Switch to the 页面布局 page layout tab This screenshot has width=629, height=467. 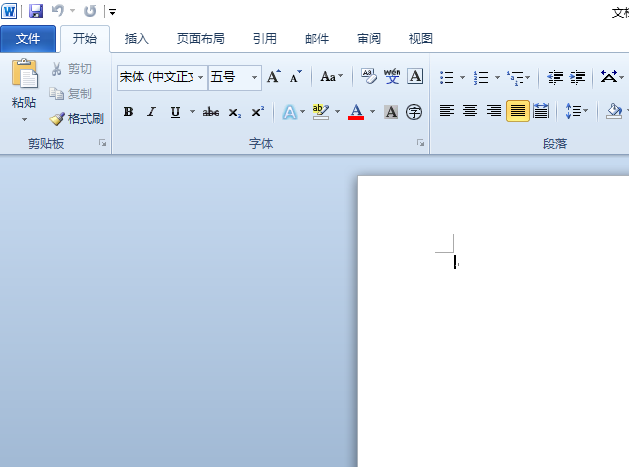tap(201, 39)
